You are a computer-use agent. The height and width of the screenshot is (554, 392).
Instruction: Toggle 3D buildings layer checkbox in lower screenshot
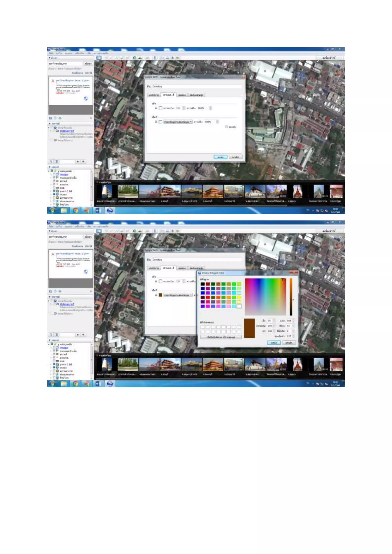point(54,364)
